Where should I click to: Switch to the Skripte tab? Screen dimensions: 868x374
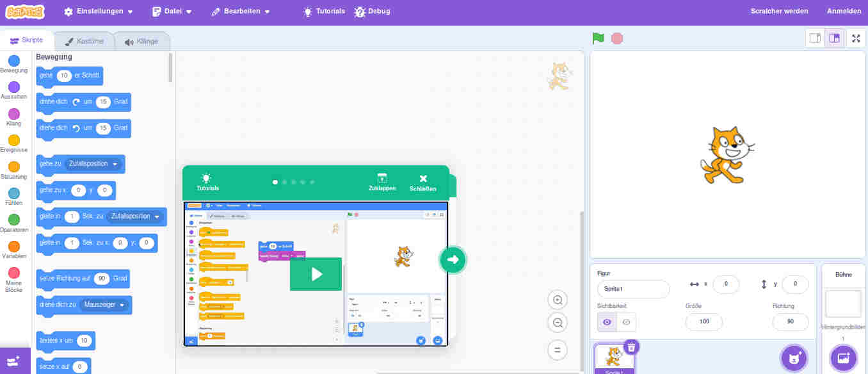point(27,40)
